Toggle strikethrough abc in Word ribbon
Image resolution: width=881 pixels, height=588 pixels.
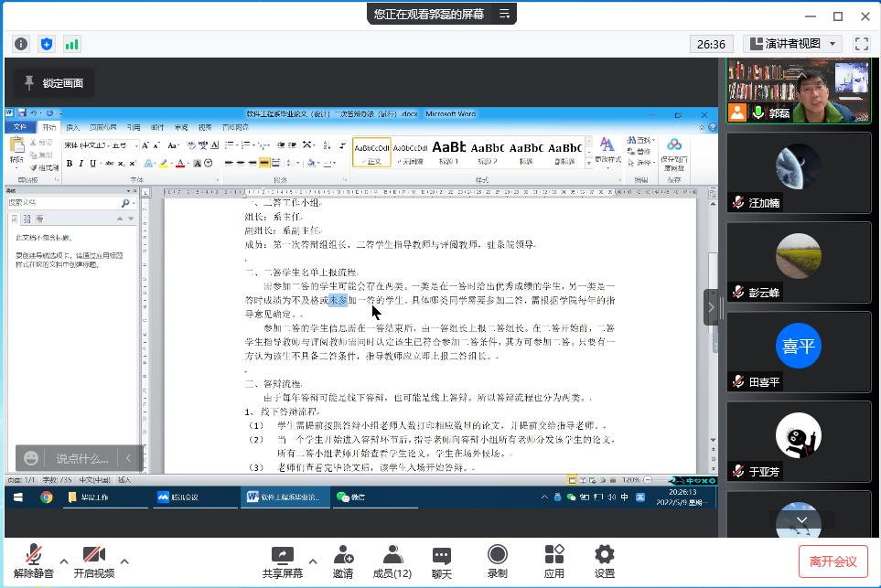pos(109,164)
